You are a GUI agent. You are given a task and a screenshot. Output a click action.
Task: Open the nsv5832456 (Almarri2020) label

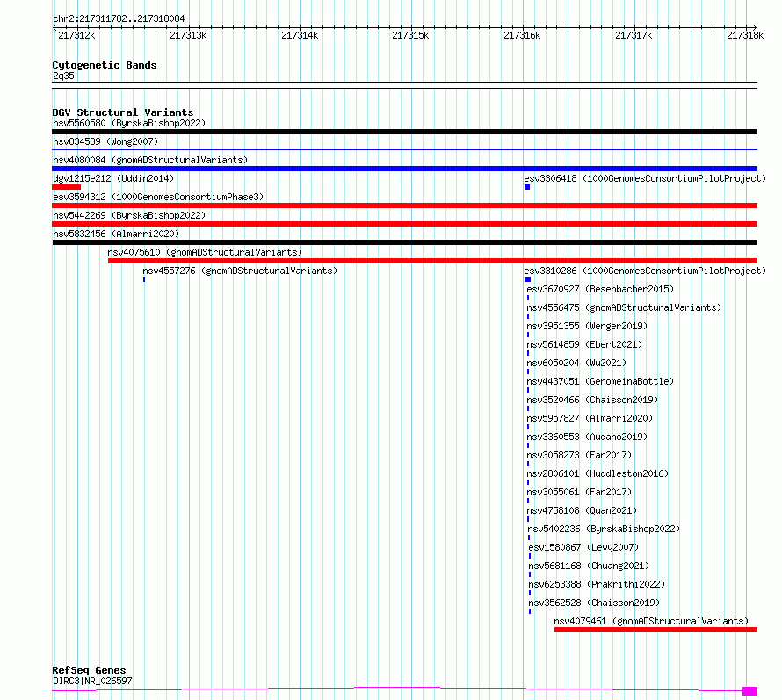click(x=116, y=234)
